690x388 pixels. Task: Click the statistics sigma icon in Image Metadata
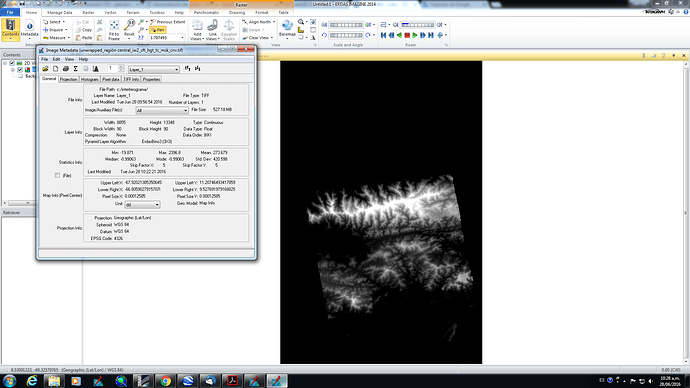click(76, 69)
